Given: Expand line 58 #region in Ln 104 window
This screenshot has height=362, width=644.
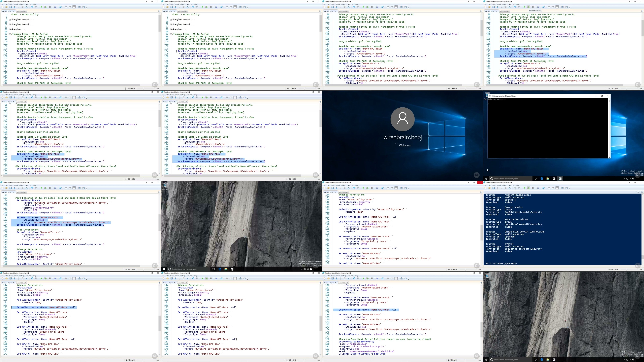Looking at the screenshot, I should pyautogui.click(x=171, y=29).
